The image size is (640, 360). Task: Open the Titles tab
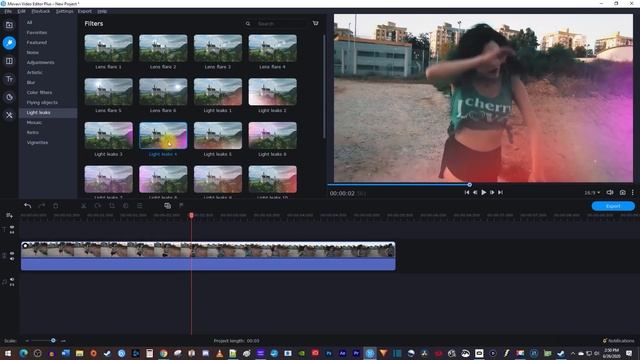[x=9, y=79]
